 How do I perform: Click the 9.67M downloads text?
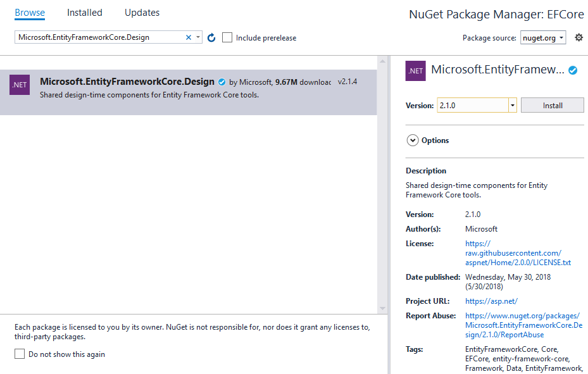(303, 82)
